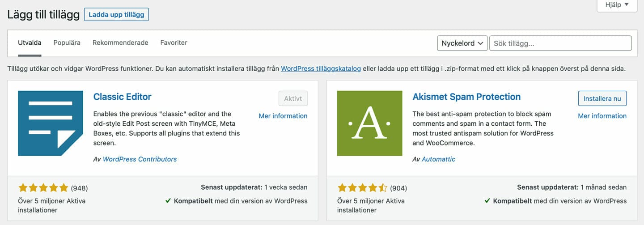Open the Akismet green A icon
The image size is (644, 225).
click(x=370, y=123)
